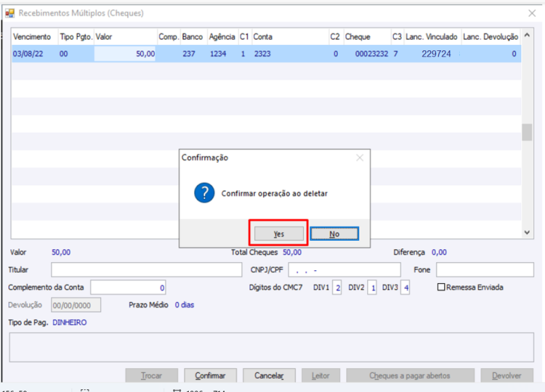Click the C3 column header
Image resolution: width=545 pixels, height=392 pixels.
[397, 37]
